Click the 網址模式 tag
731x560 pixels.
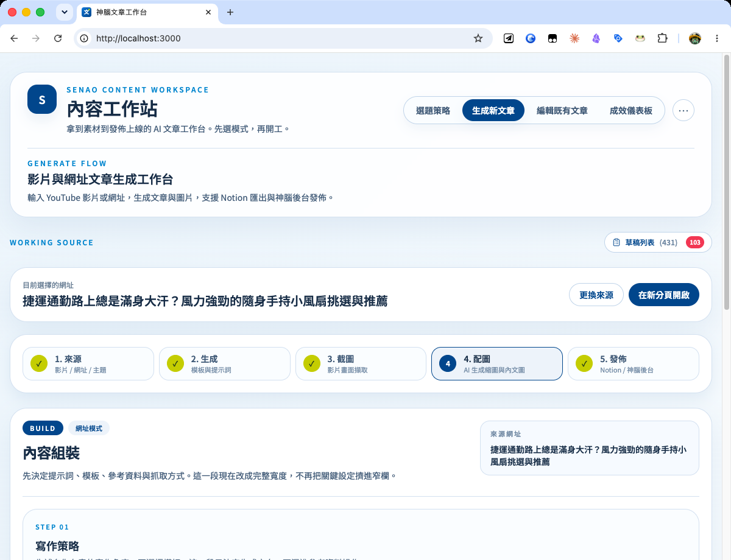(x=89, y=428)
